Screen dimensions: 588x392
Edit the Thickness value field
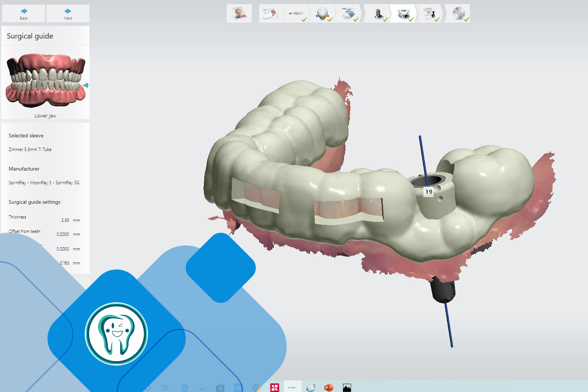pos(65,220)
